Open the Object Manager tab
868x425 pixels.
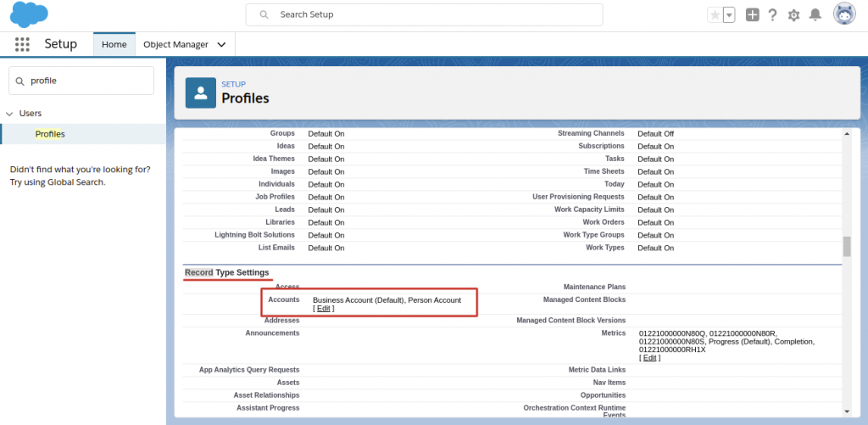tap(175, 45)
